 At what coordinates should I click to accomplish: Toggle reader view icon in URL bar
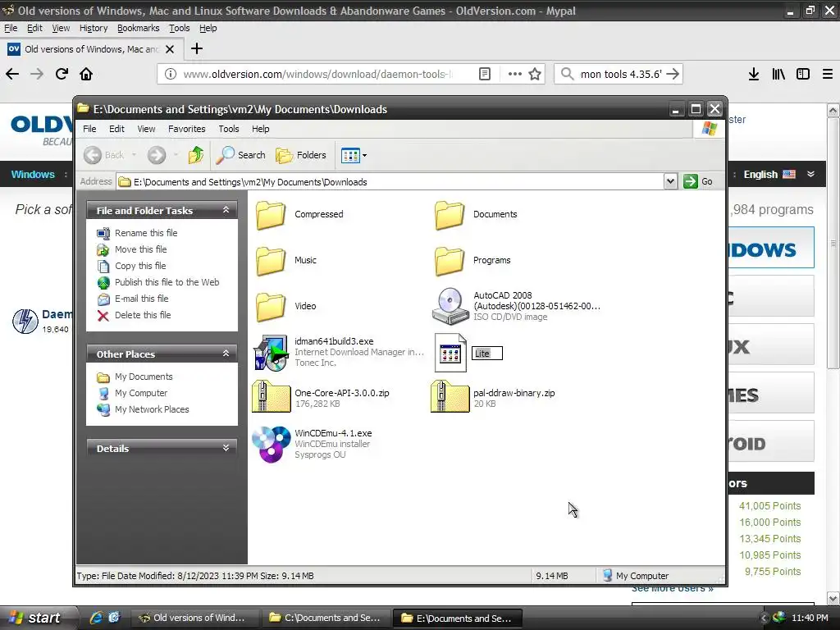pos(484,74)
